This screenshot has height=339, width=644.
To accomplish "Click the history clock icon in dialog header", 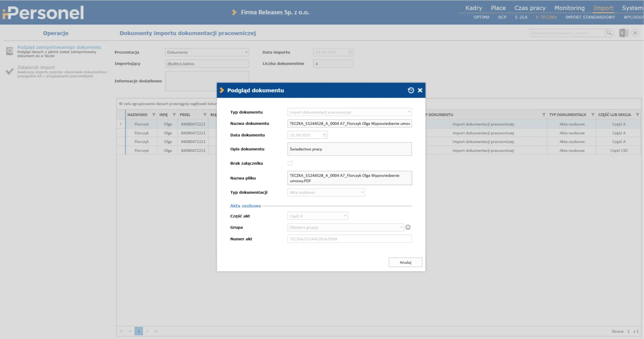I will pos(410,90).
